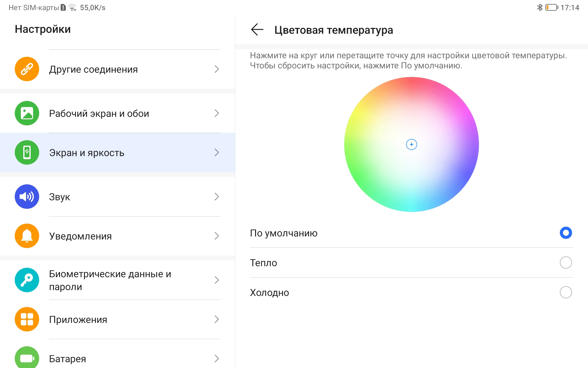Tap the green battery icon for Батарея

tap(27, 357)
